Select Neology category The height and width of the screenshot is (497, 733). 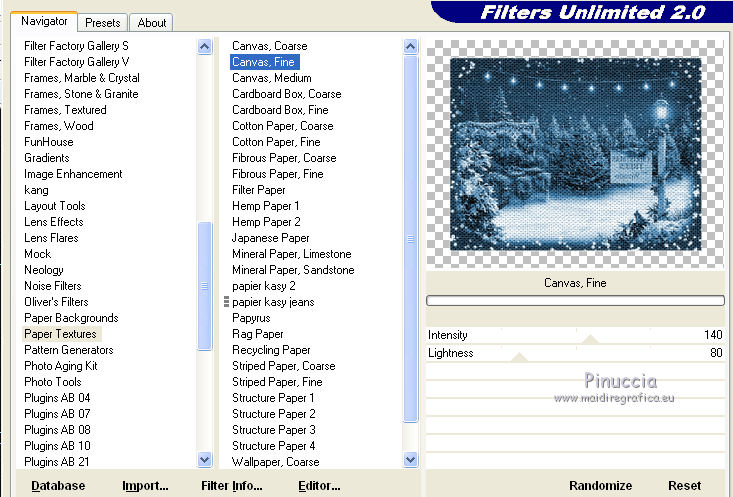(x=43, y=270)
